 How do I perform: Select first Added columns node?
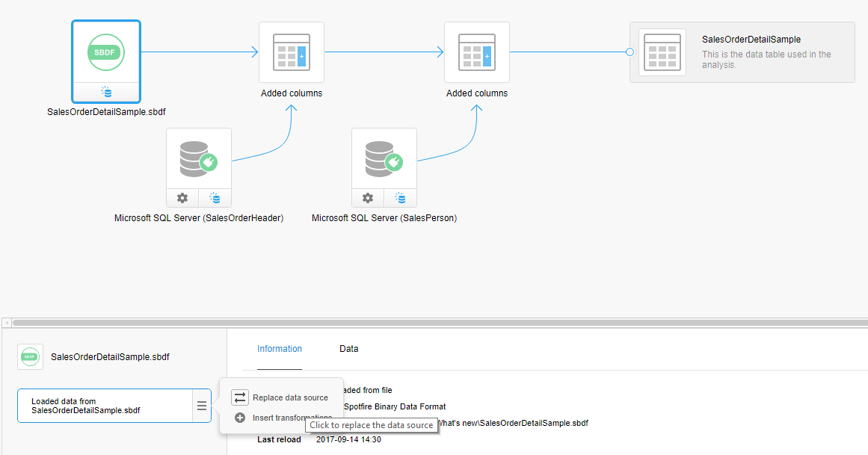292,52
